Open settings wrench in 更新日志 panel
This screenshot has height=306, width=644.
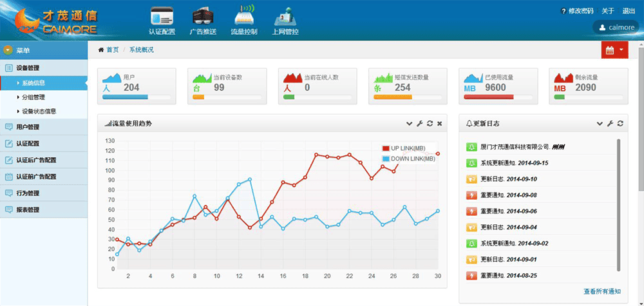(610, 123)
